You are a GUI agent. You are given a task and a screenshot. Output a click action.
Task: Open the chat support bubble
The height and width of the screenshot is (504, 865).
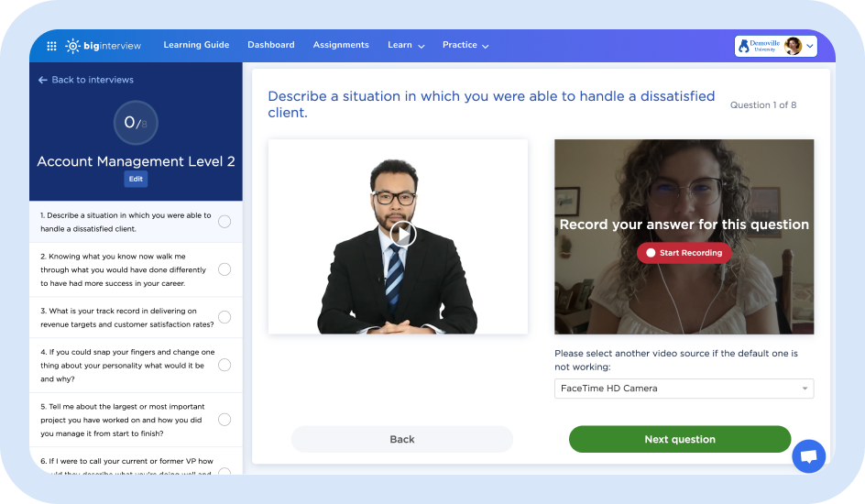[808, 456]
